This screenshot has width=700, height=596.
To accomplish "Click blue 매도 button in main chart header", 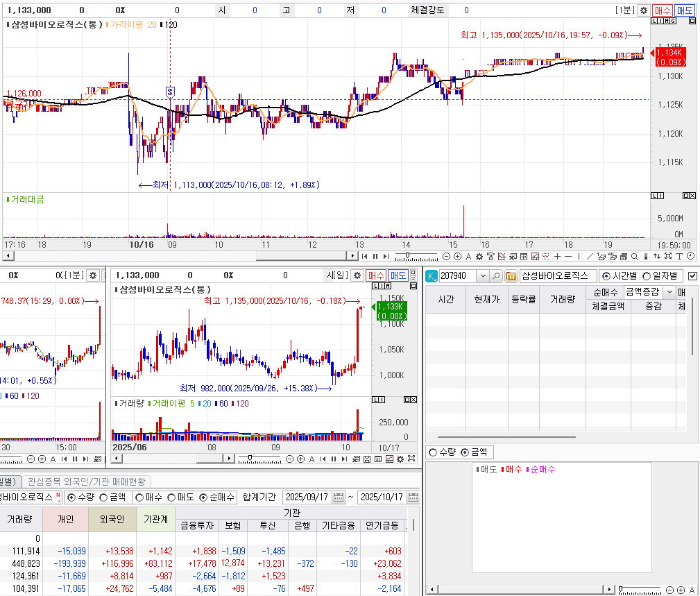I will pyautogui.click(x=684, y=10).
